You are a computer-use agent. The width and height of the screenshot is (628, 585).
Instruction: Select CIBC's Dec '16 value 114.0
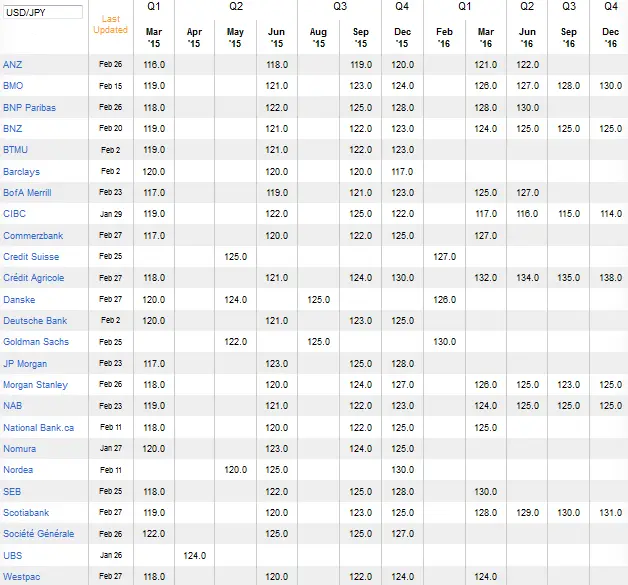pyautogui.click(x=611, y=214)
